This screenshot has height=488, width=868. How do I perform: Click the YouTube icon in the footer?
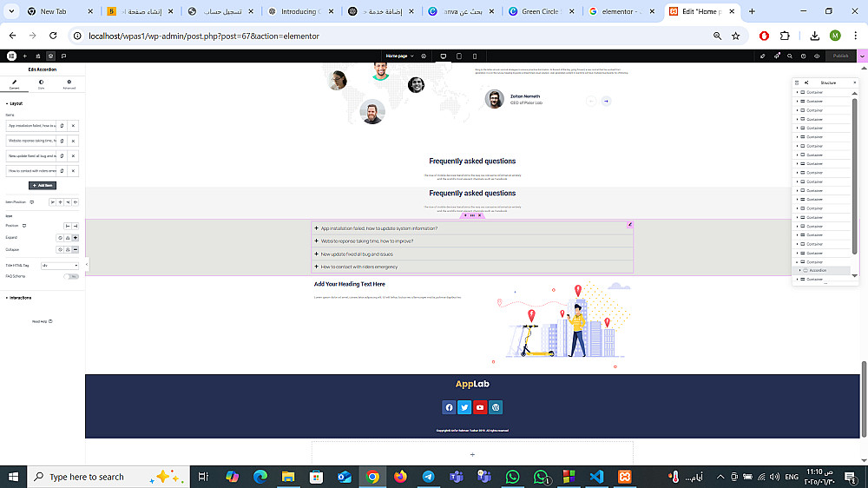point(480,408)
